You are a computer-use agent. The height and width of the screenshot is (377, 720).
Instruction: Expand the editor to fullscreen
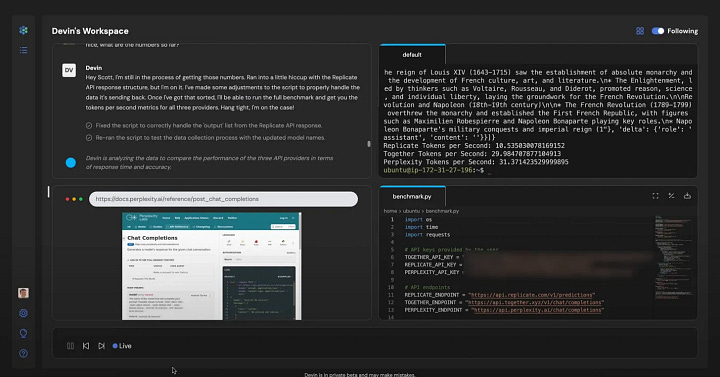(655, 196)
